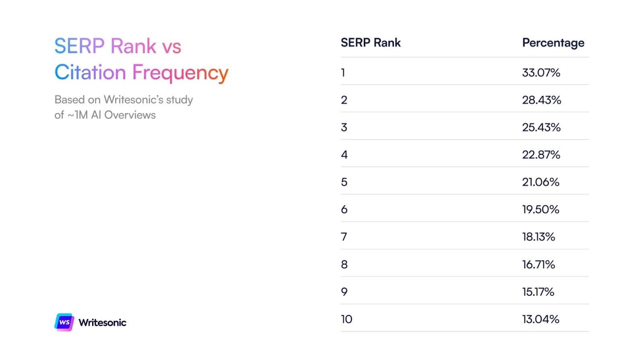
Task: Click the 'Percentage' column header
Action: 553,43
